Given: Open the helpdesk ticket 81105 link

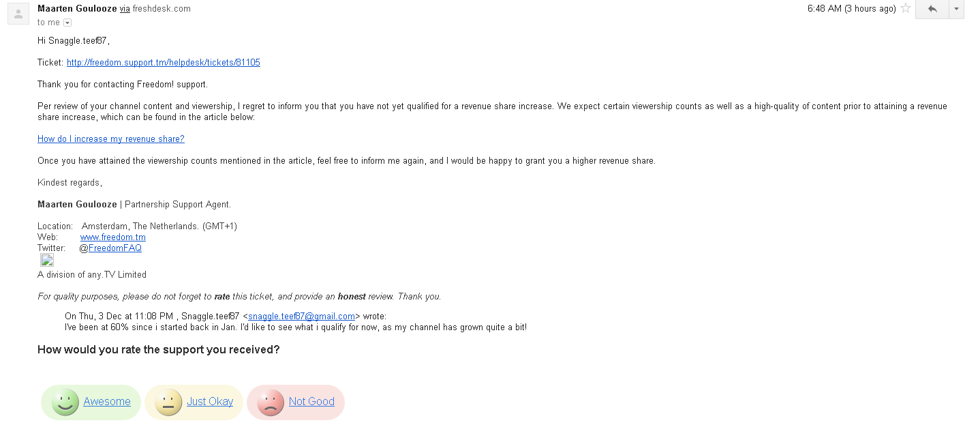Looking at the screenshot, I should (x=163, y=63).
